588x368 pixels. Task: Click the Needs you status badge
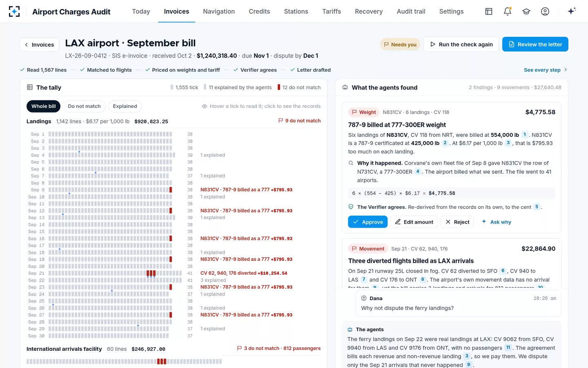point(400,45)
